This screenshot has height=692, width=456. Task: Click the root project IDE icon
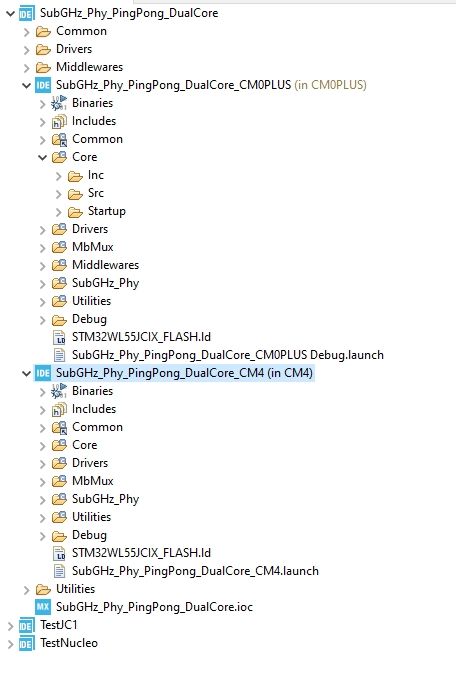26,14
